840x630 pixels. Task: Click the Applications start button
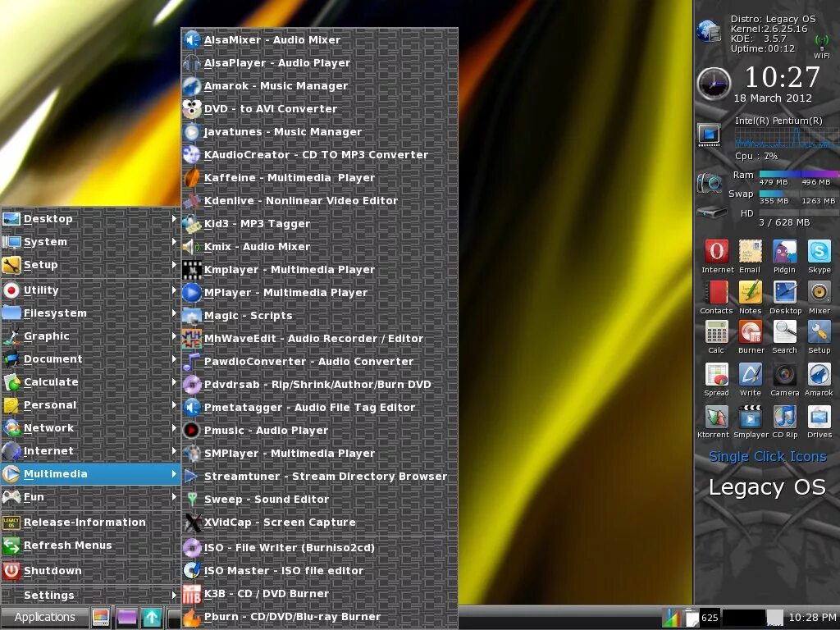pyautogui.click(x=44, y=617)
